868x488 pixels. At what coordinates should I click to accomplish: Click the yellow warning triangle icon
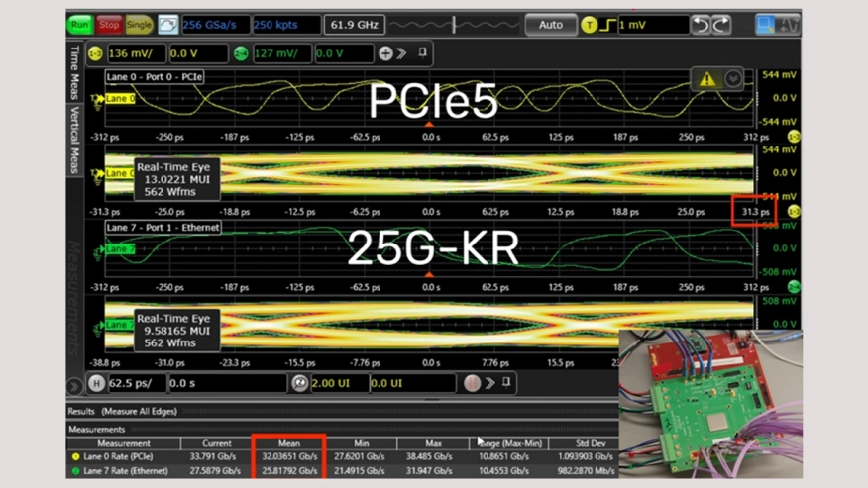click(707, 79)
